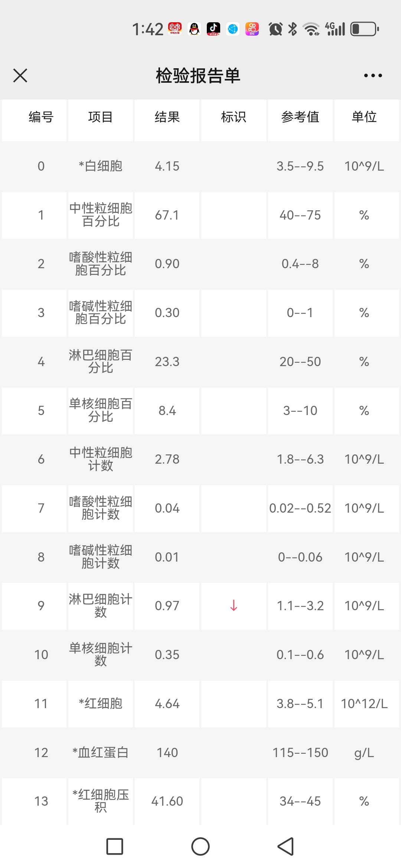401x868 pixels.
Task: Tap the Android back triangle button
Action: click(x=286, y=846)
